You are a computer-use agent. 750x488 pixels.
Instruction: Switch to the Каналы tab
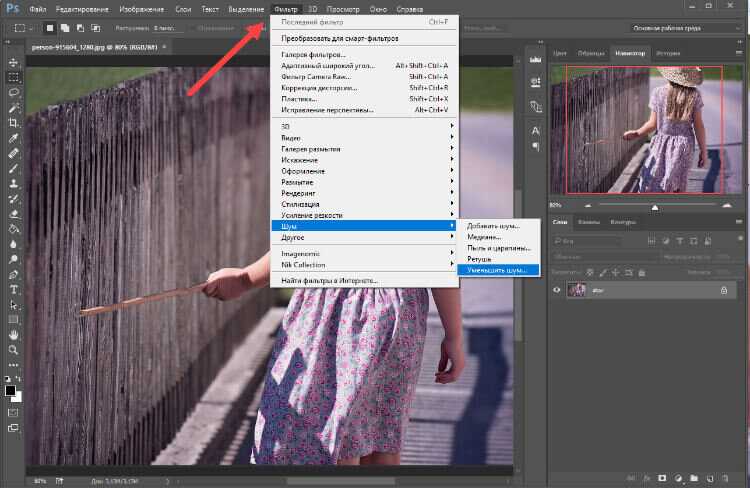point(588,222)
